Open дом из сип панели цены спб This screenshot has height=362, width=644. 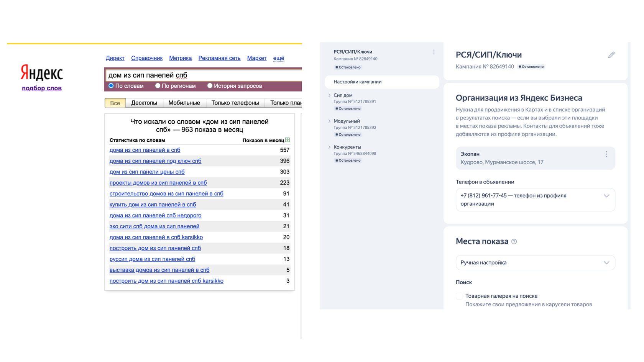[x=147, y=172]
